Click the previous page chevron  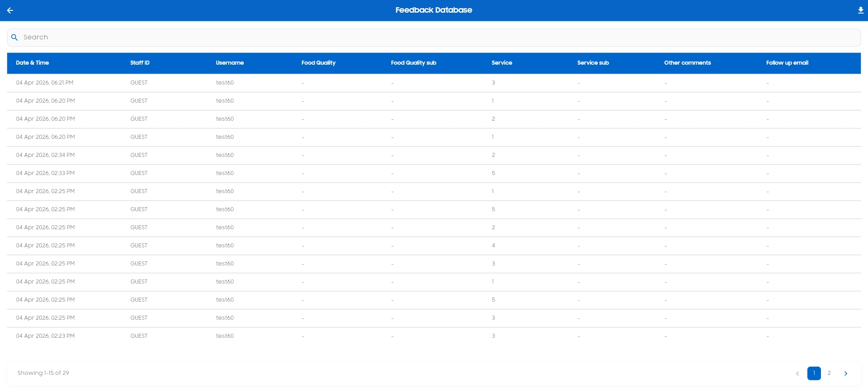[x=797, y=374]
